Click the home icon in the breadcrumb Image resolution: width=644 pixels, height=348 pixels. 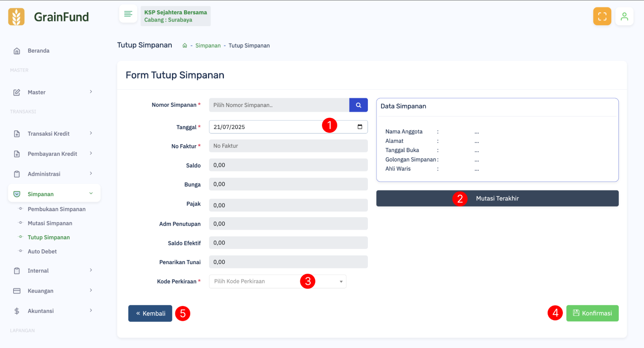(x=185, y=45)
